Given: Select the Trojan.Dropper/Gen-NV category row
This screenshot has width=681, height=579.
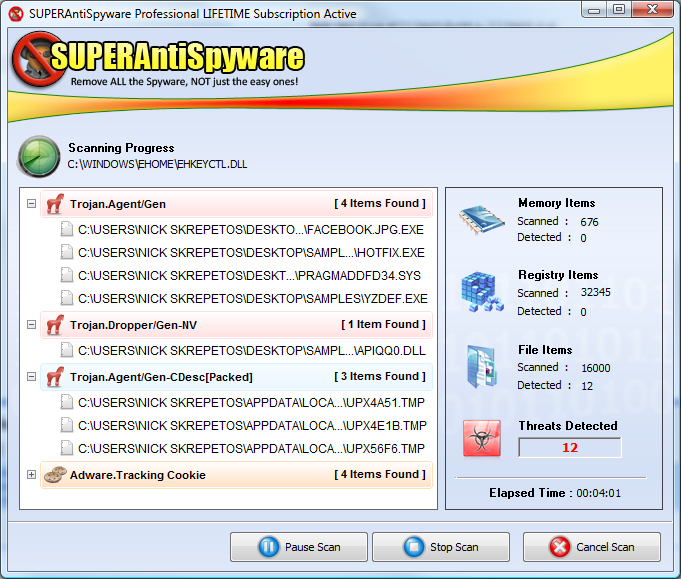Looking at the screenshot, I should (236, 325).
